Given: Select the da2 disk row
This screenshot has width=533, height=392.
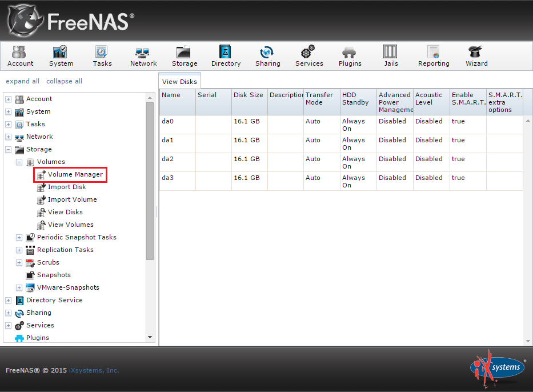Looking at the screenshot, I should [341, 162].
